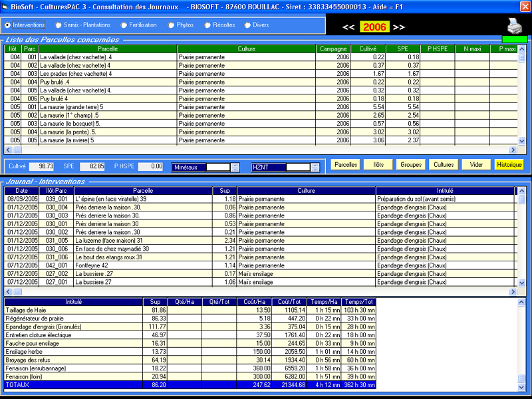Click the SPE total field showing 82.85
Screen dimensions: 532x399
(x=92, y=166)
